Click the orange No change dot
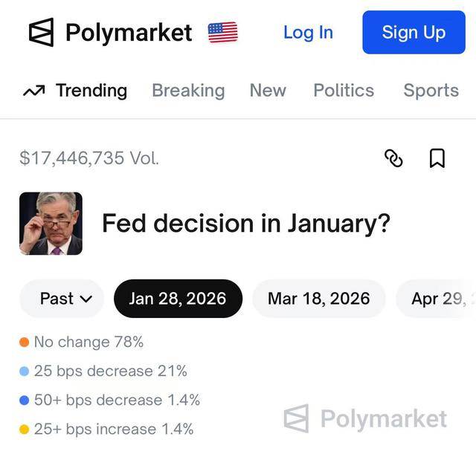The image size is (476, 454). (25, 343)
